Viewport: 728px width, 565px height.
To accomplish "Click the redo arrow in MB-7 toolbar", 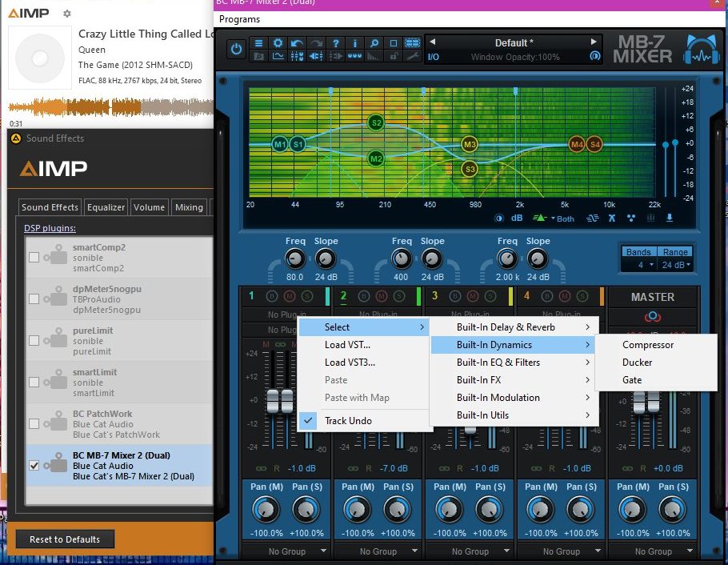I will tap(316, 43).
